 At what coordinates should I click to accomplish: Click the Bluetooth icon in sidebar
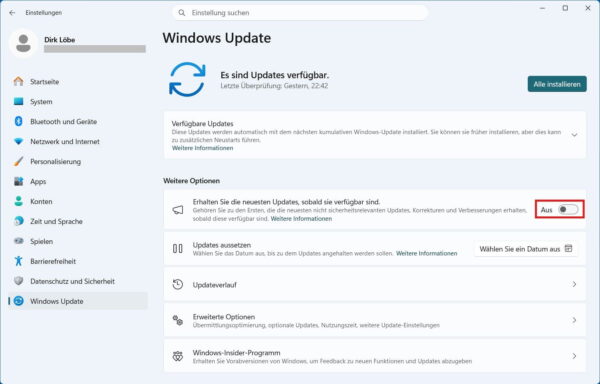[x=18, y=121]
